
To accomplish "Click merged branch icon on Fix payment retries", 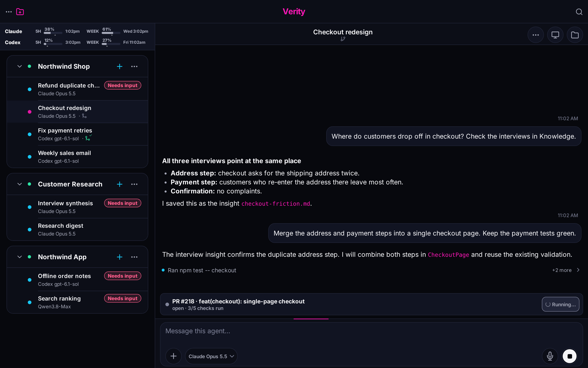I will pos(88,138).
